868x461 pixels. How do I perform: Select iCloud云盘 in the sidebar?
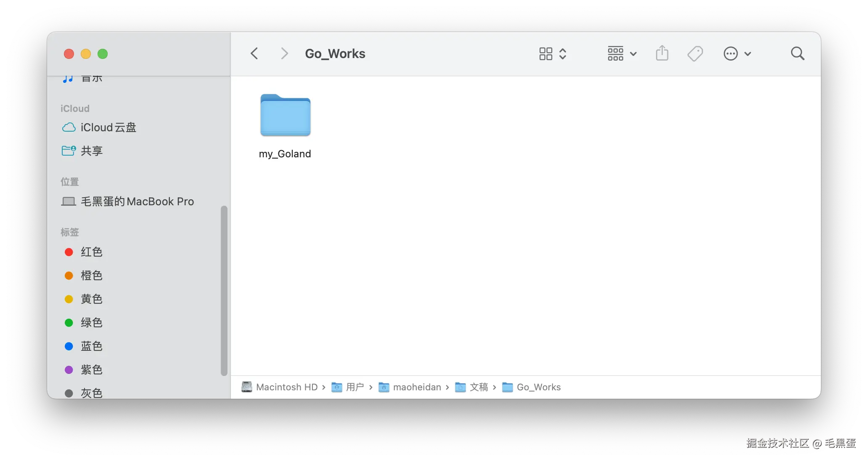[108, 127]
